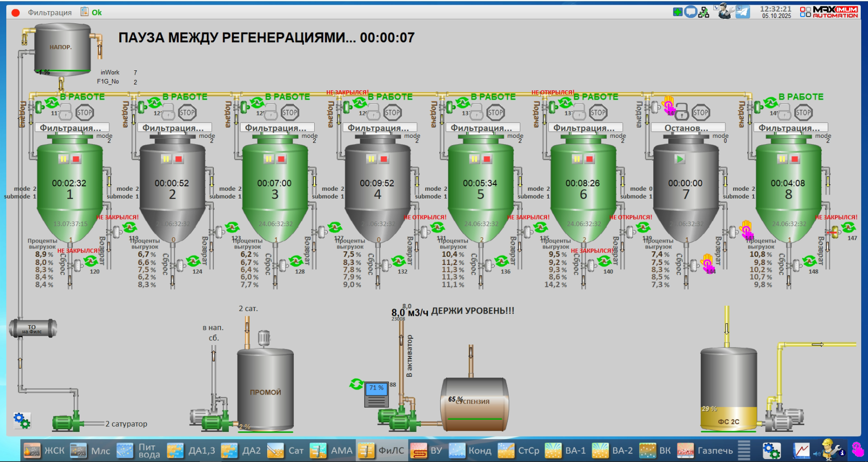Viewport: 868px width, 462px height.
Task: Open the Telegram notification icon
Action: point(742,12)
